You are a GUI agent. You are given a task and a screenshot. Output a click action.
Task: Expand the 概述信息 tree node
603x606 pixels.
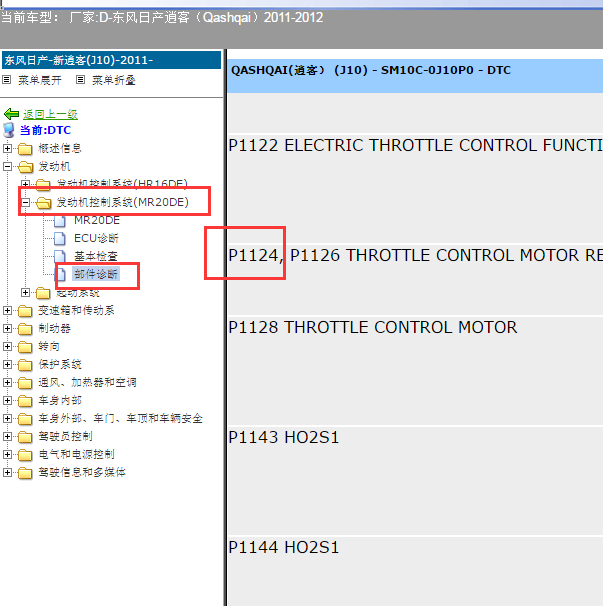tap(7, 148)
